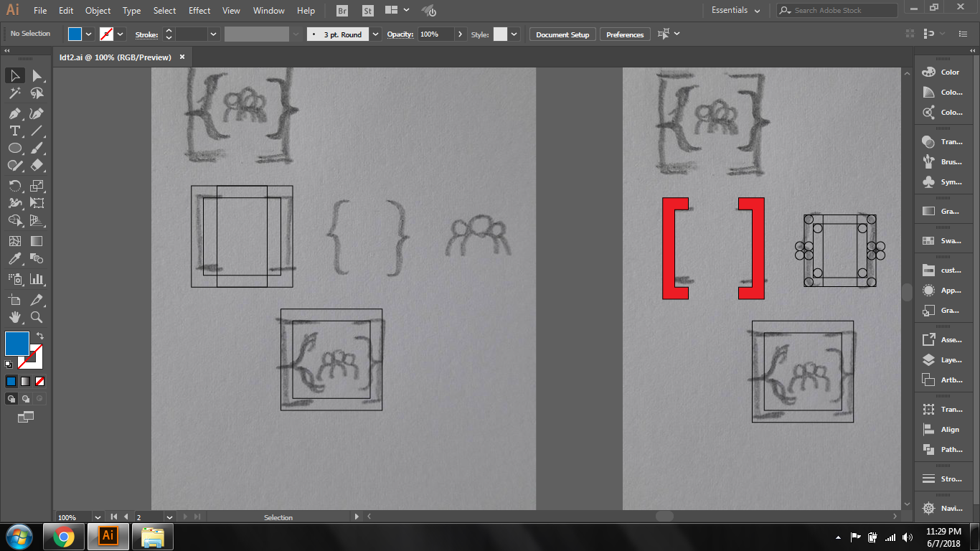This screenshot has width=980, height=551.
Task: Set paint mode to Gradient
Action: [x=25, y=381]
